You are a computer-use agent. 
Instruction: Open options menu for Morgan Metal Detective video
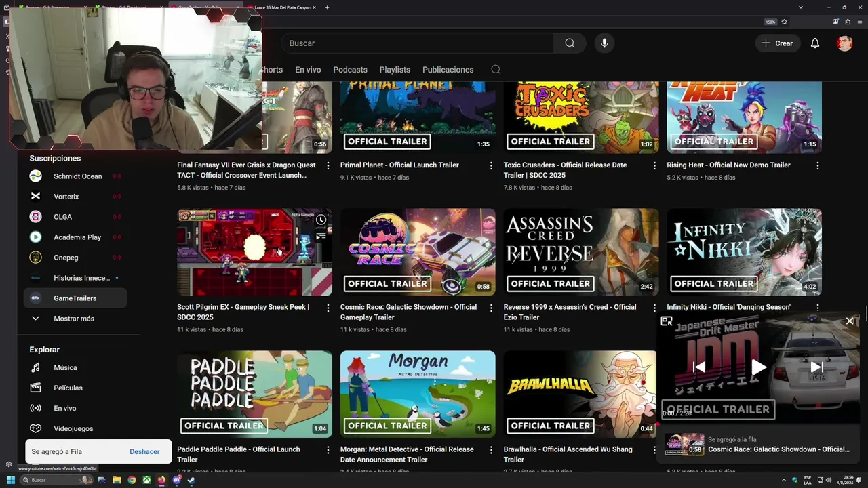click(x=492, y=450)
